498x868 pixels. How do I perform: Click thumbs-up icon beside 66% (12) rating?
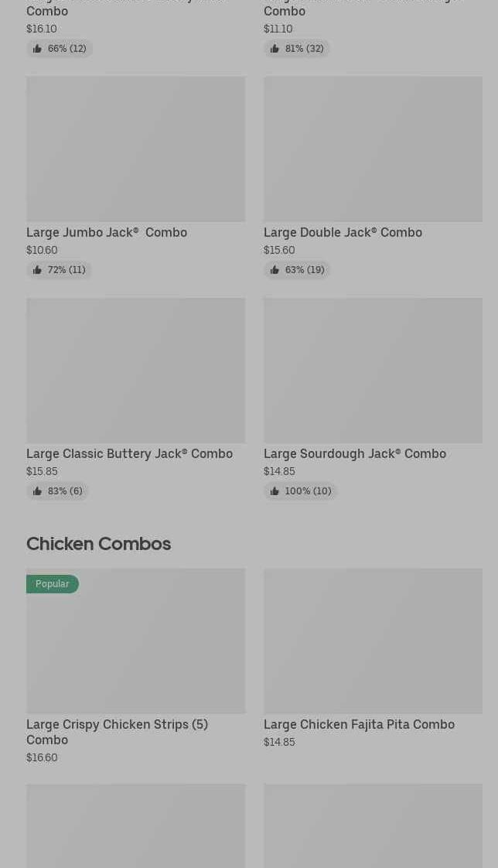37,49
